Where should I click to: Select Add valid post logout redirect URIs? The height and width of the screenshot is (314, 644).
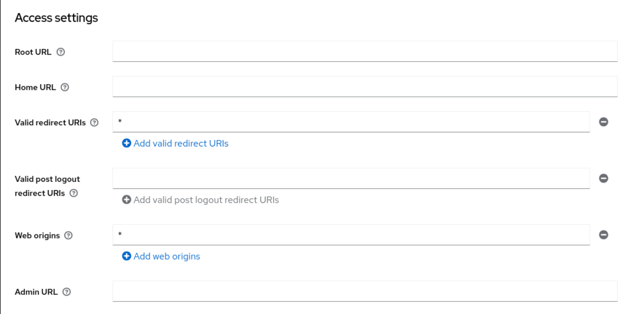(206, 200)
